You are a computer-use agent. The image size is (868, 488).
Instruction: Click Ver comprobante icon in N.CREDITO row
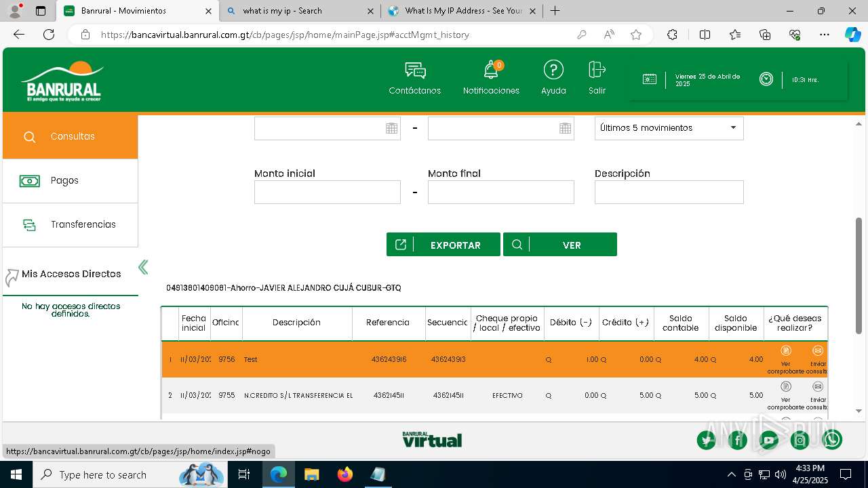tap(786, 387)
